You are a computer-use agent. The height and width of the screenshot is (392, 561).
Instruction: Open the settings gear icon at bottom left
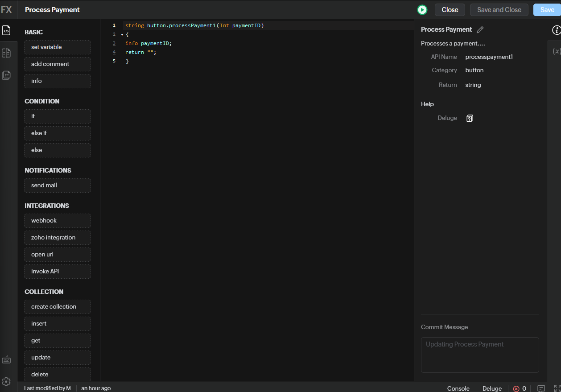click(6, 382)
